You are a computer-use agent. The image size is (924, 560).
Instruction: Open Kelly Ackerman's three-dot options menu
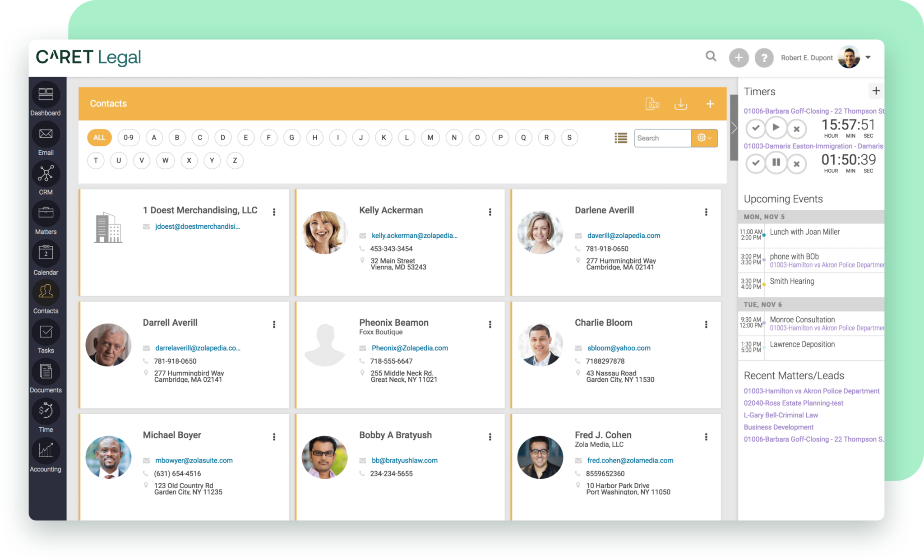pyautogui.click(x=490, y=212)
